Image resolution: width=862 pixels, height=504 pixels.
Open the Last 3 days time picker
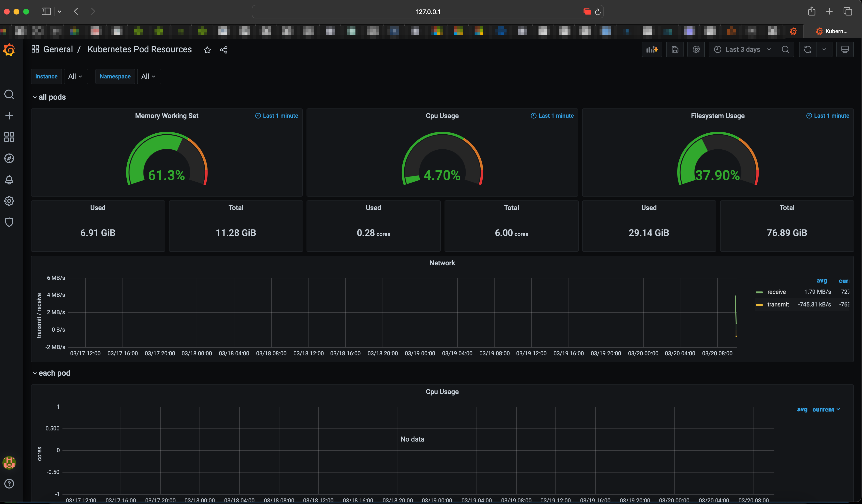click(x=742, y=50)
